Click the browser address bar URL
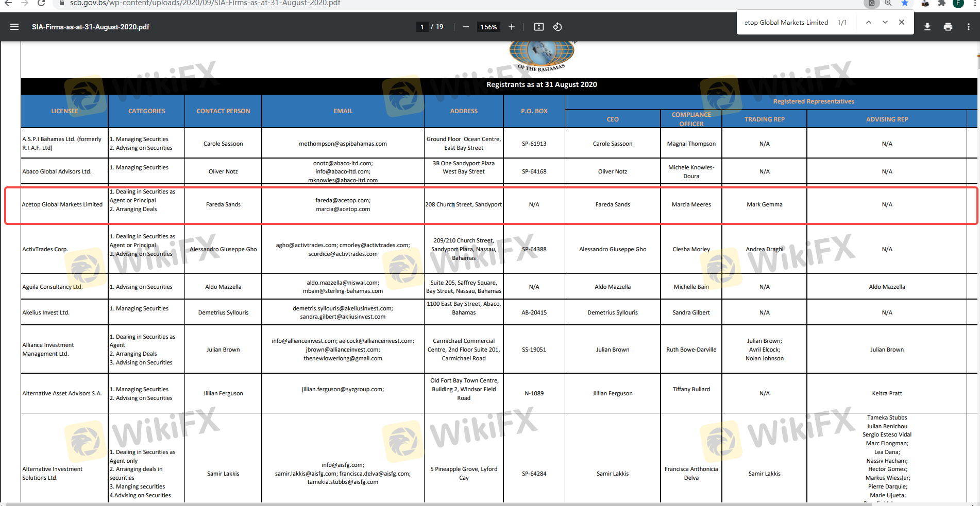This screenshot has height=506, width=980. (205, 3)
